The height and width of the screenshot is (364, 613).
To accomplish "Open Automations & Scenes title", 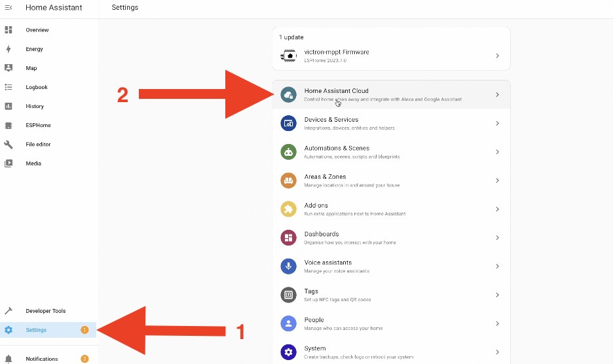I will (x=337, y=148).
